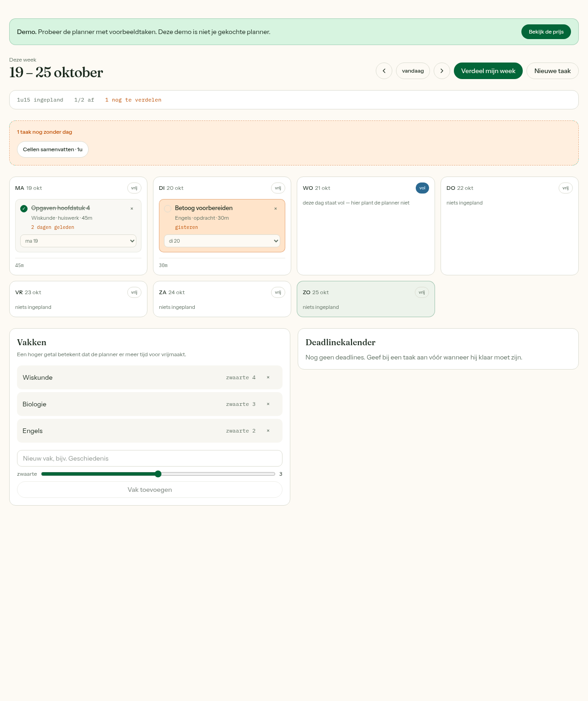
Task: Uncheck the completed Opgaven hoofdstuk 4 task
Action: 24,209
